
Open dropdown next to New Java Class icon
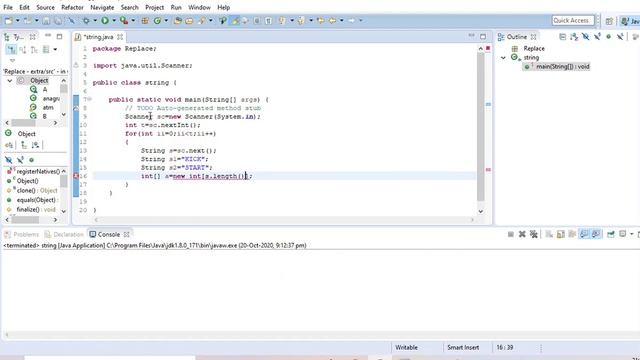click(166, 20)
